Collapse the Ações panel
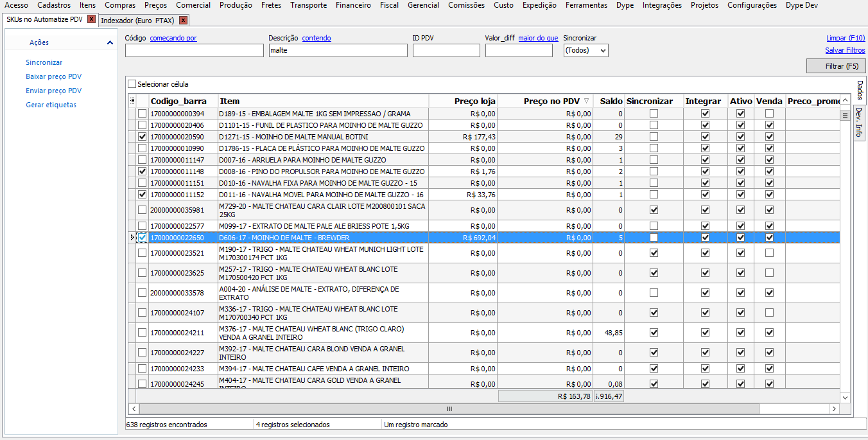Viewport: 868px width, 440px height. [110, 42]
